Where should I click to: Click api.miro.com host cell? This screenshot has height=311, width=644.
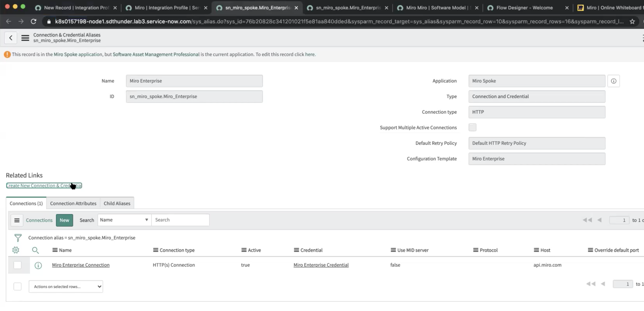pos(547,265)
